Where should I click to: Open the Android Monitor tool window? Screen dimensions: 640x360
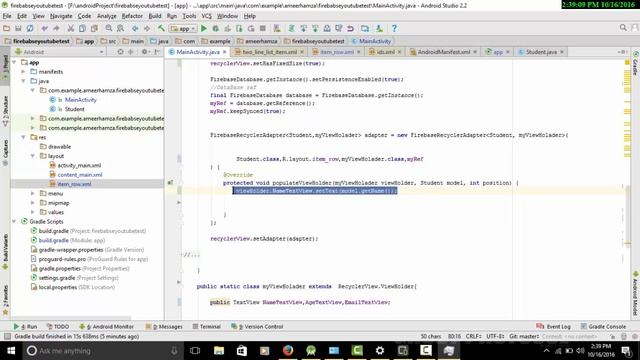click(106, 327)
